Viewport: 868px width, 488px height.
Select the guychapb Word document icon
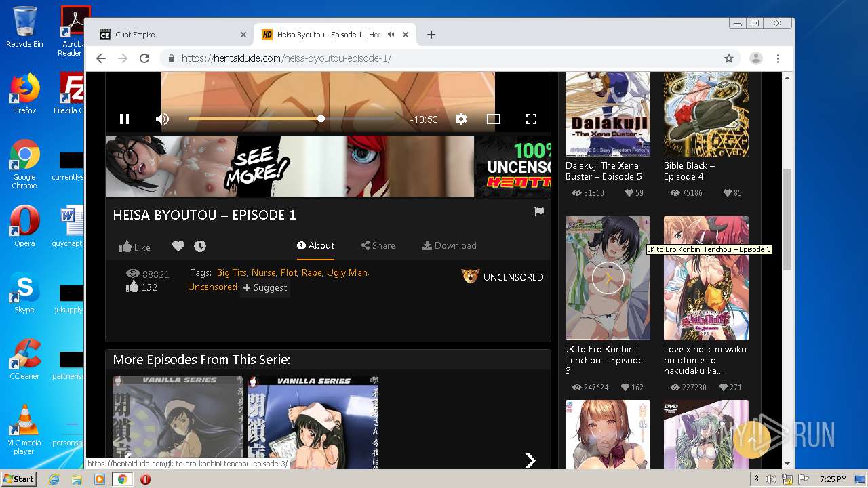(70, 227)
